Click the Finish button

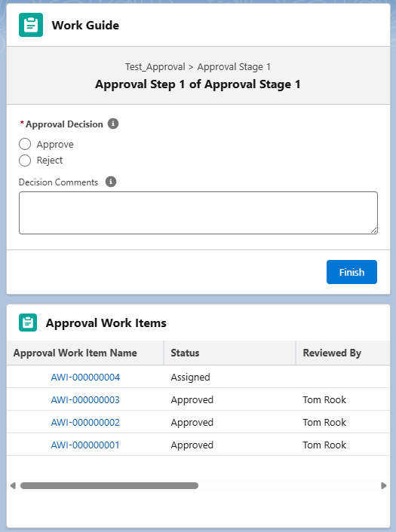(x=351, y=272)
